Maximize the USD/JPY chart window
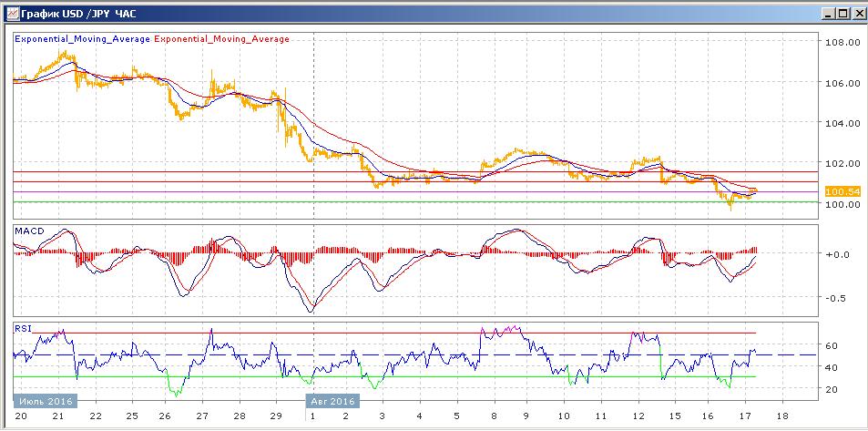868x431 pixels. pyautogui.click(x=842, y=14)
